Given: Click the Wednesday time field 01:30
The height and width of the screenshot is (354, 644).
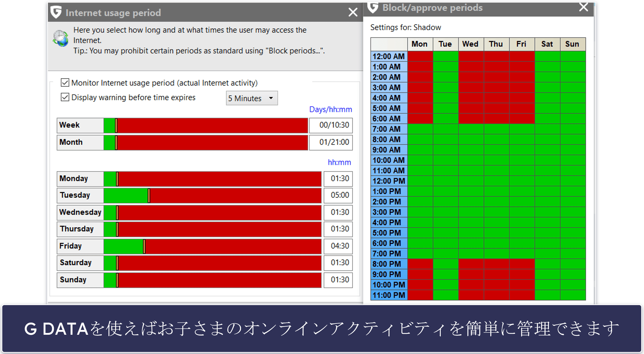Looking at the screenshot, I should pyautogui.click(x=338, y=212).
